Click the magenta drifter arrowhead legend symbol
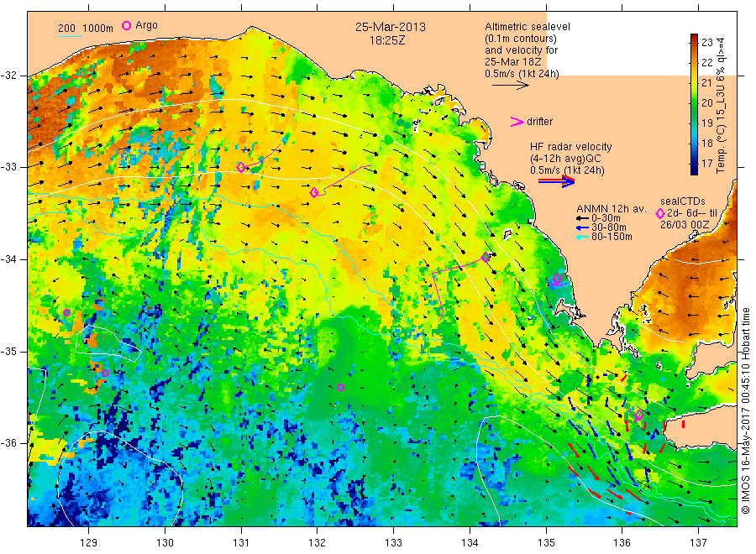Screen dimensions: 756x554 (517, 122)
